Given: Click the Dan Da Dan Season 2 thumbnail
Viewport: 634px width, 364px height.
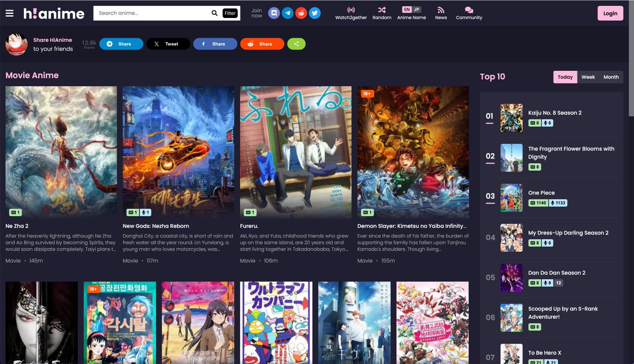Looking at the screenshot, I should pyautogui.click(x=511, y=278).
